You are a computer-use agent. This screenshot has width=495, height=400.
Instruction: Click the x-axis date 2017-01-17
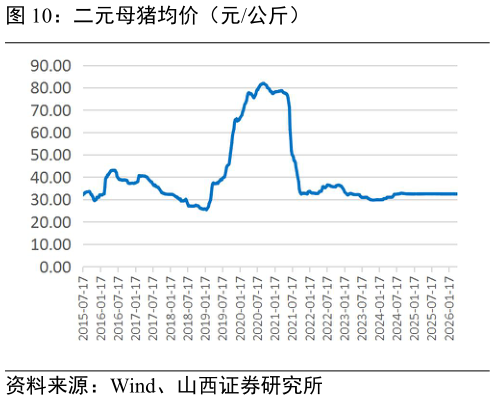point(135,308)
